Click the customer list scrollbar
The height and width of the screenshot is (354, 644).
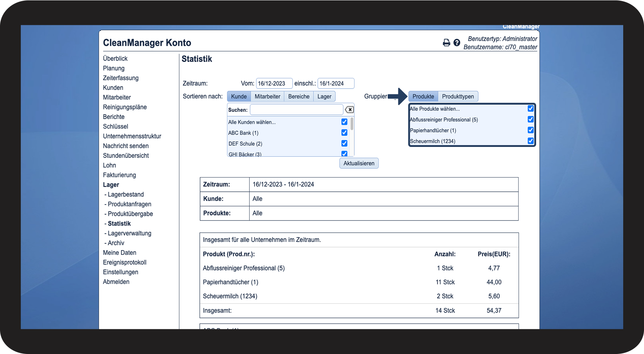click(352, 124)
